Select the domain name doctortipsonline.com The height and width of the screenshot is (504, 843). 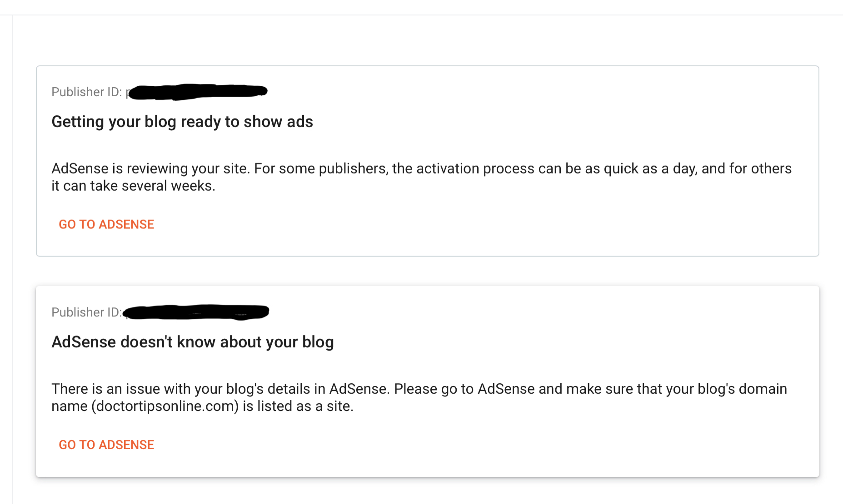166,406
